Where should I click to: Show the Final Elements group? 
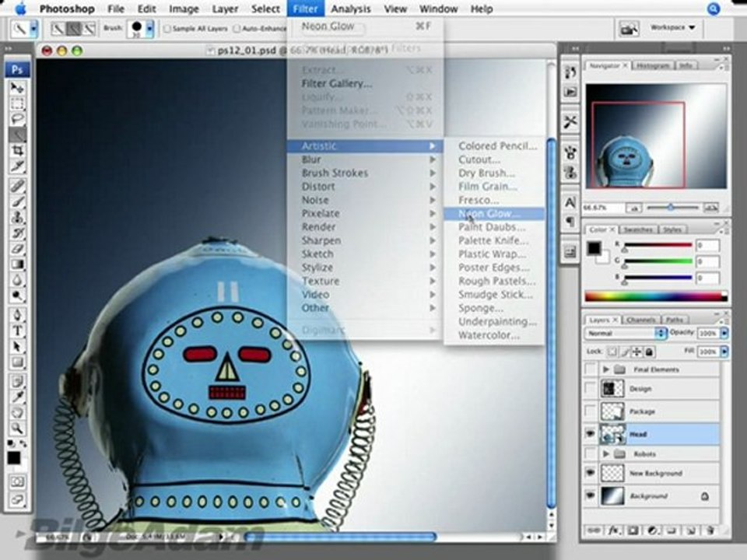[591, 369]
